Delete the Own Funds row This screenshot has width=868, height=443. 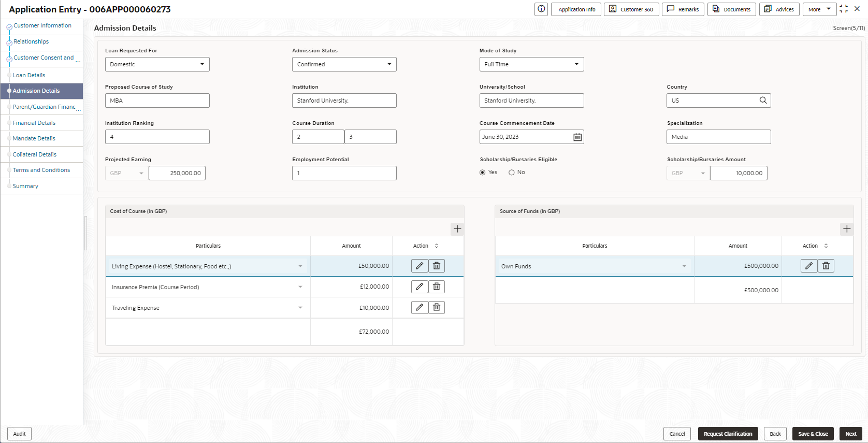click(x=826, y=266)
